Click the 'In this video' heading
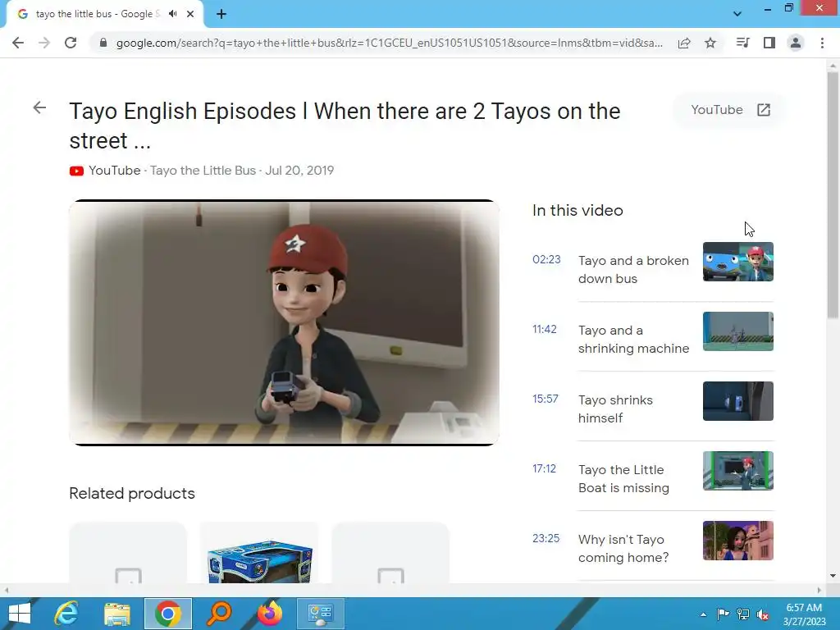 [577, 211]
